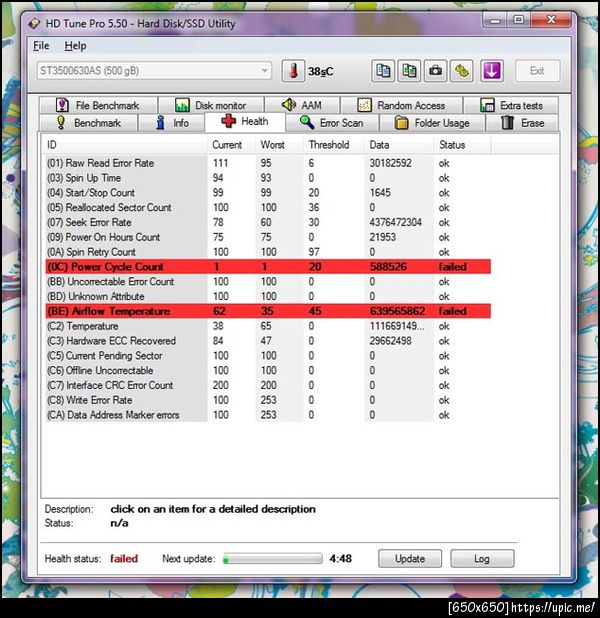Select the Seek Error Rate row
The height and width of the screenshot is (618, 600).
(x=268, y=222)
